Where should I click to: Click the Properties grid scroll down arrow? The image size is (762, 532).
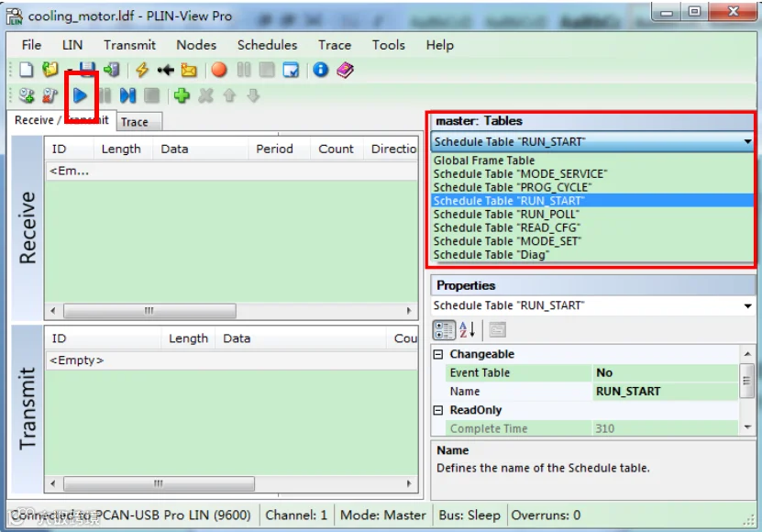point(747,427)
